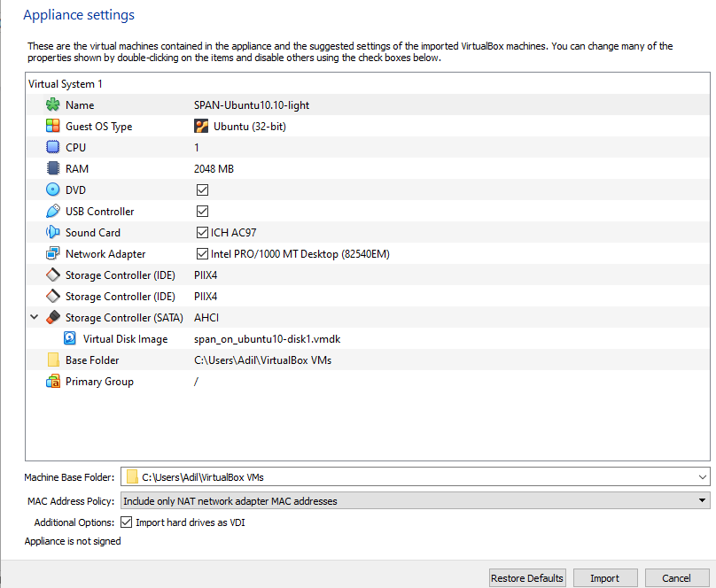This screenshot has height=588, width=716.
Task: Uncheck the DVD checkbox
Action: coord(202,190)
